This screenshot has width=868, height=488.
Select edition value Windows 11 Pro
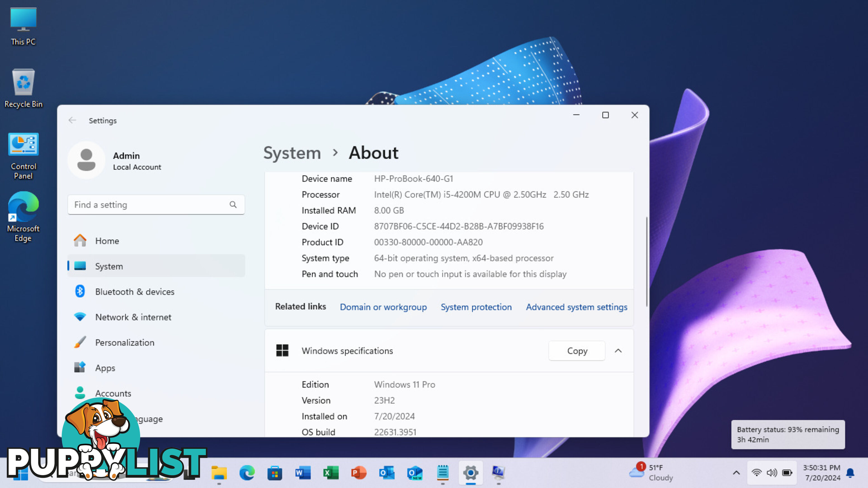point(405,384)
